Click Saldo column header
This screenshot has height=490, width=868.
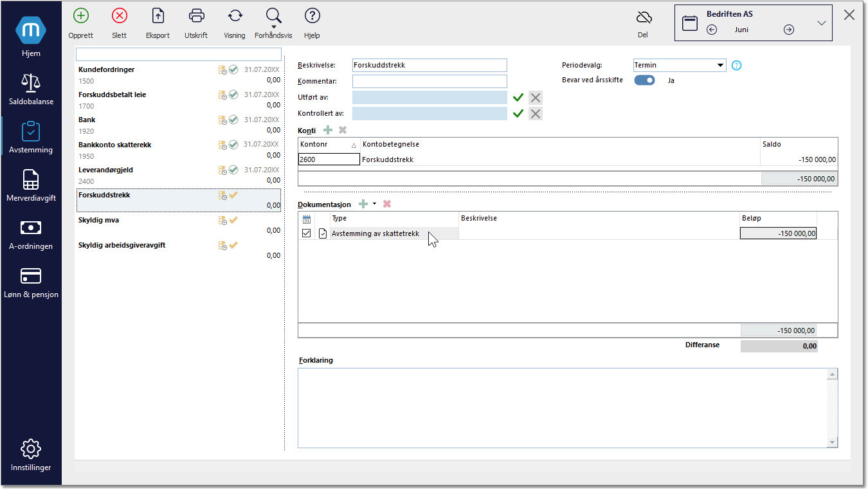click(x=799, y=144)
